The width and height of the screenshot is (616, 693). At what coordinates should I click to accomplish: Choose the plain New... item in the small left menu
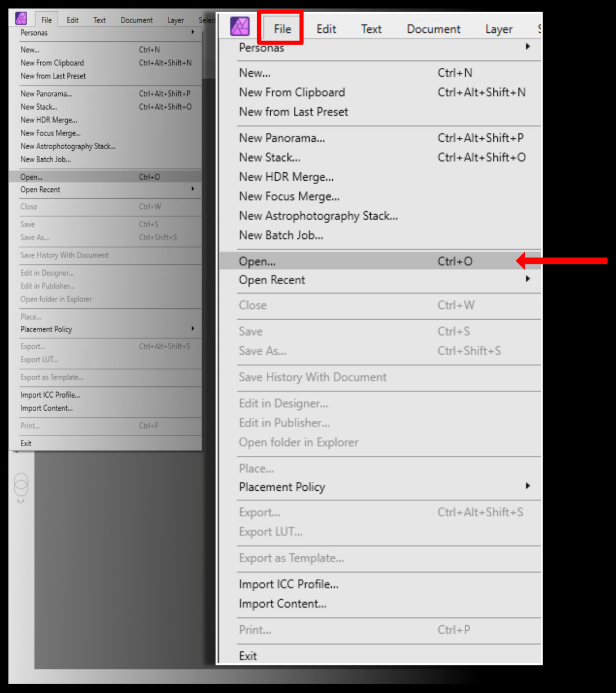(x=106, y=50)
